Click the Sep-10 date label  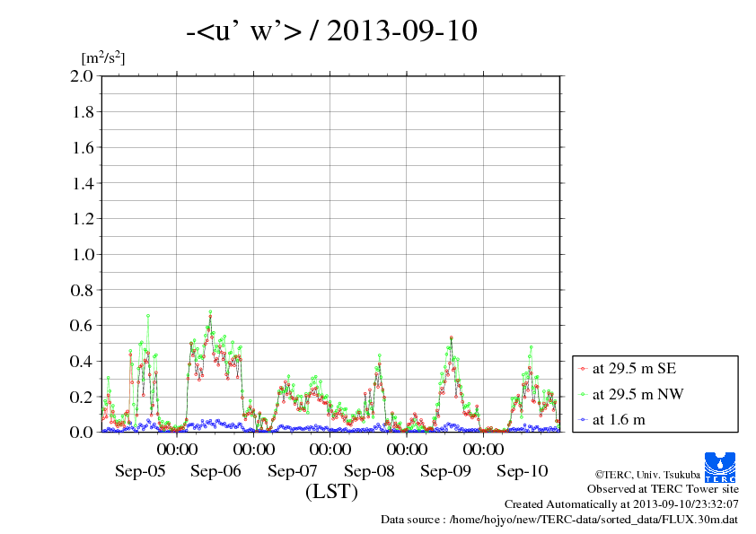(x=523, y=471)
